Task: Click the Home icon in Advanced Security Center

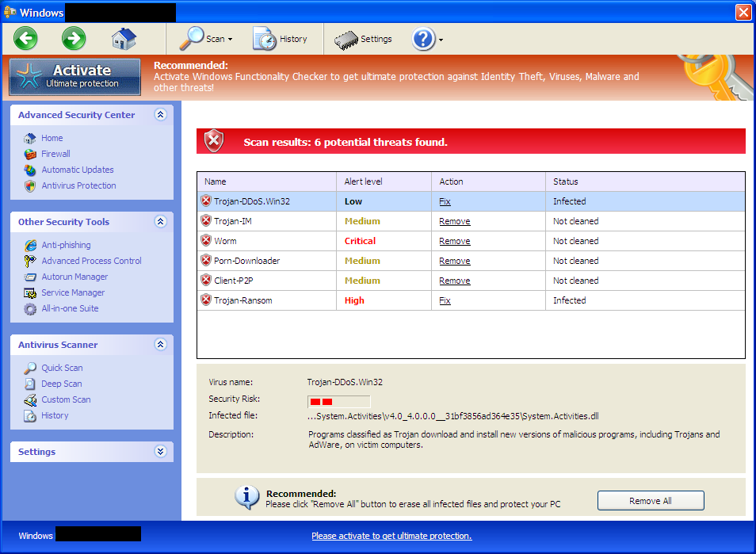Action: click(30, 139)
